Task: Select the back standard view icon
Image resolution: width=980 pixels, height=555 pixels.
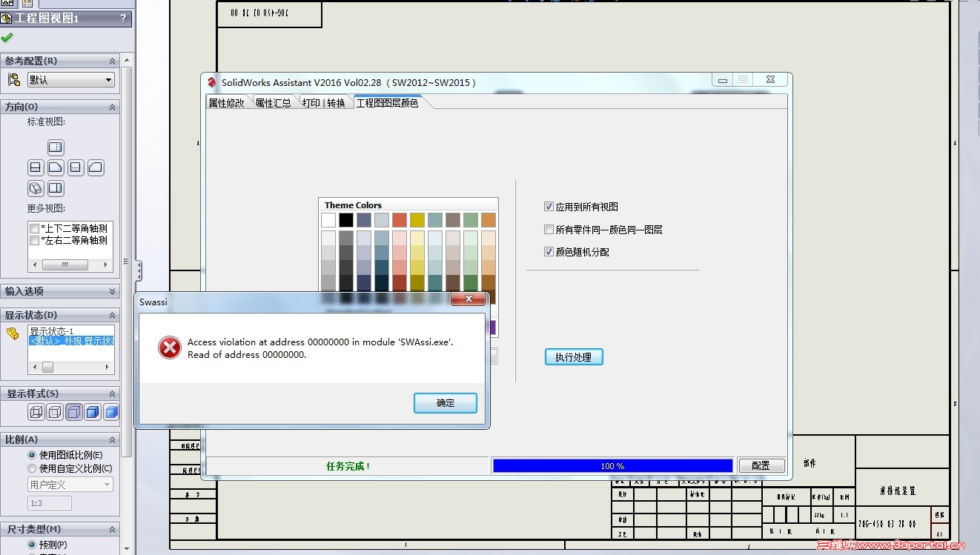Action: (96, 167)
